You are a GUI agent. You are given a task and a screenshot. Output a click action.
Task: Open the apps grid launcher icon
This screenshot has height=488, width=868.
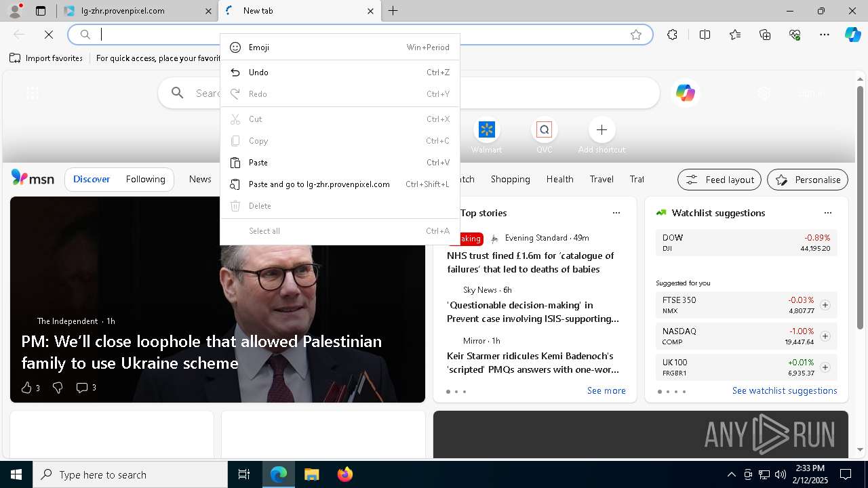pyautogui.click(x=32, y=94)
